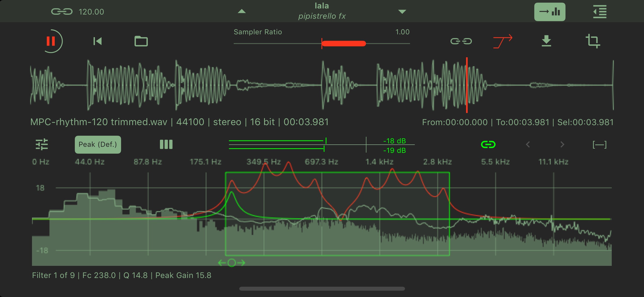Grab the green filter frequency handle
Image resolution: width=644 pixels, height=297 pixels.
[232, 263]
